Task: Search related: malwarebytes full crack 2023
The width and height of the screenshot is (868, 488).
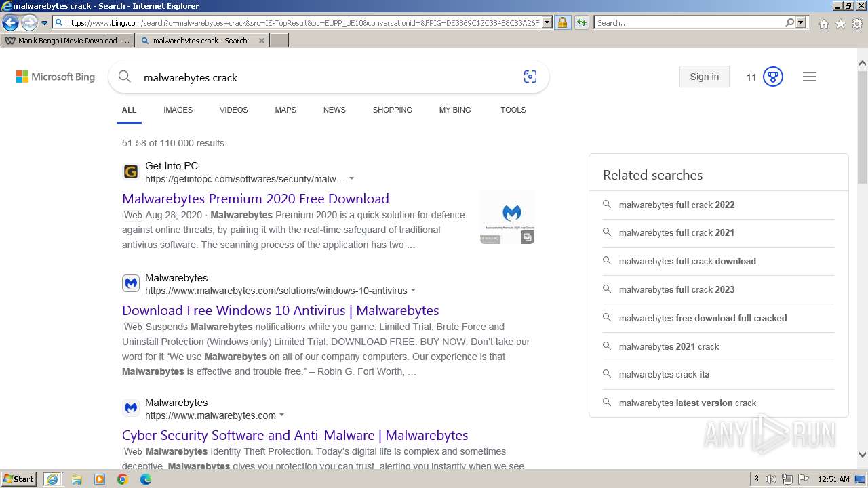Action: point(677,289)
